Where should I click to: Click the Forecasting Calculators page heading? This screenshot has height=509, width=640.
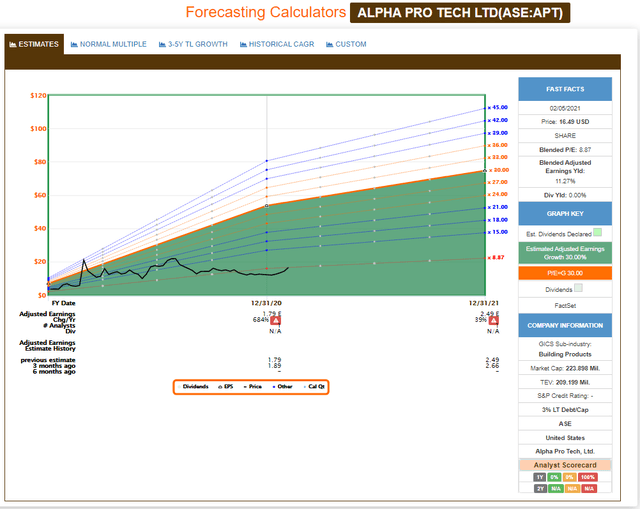[x=266, y=12]
